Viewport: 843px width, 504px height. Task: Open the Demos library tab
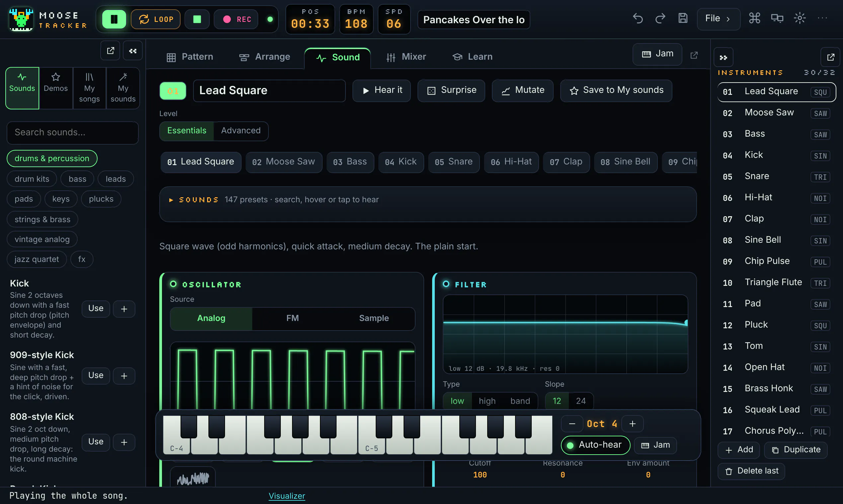click(56, 88)
